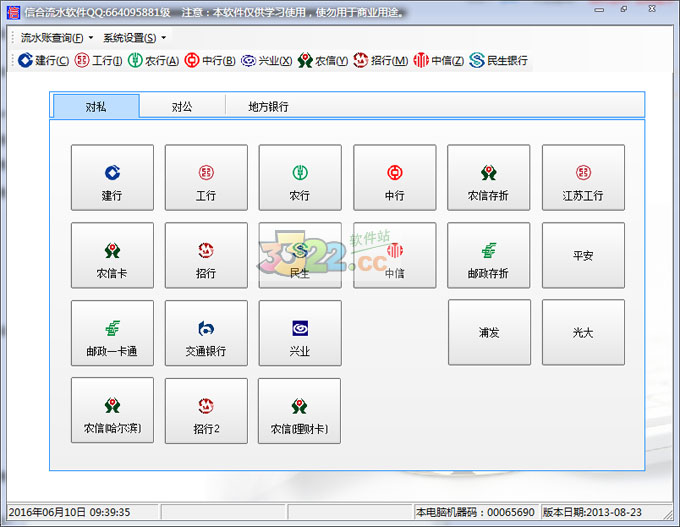The width and height of the screenshot is (680, 527).
Task: Select the 邮政一卡通 tile
Action: coord(112,333)
